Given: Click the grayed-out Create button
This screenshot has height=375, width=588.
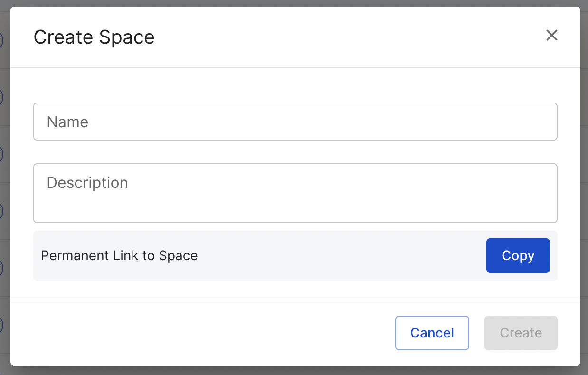Looking at the screenshot, I should click(521, 333).
